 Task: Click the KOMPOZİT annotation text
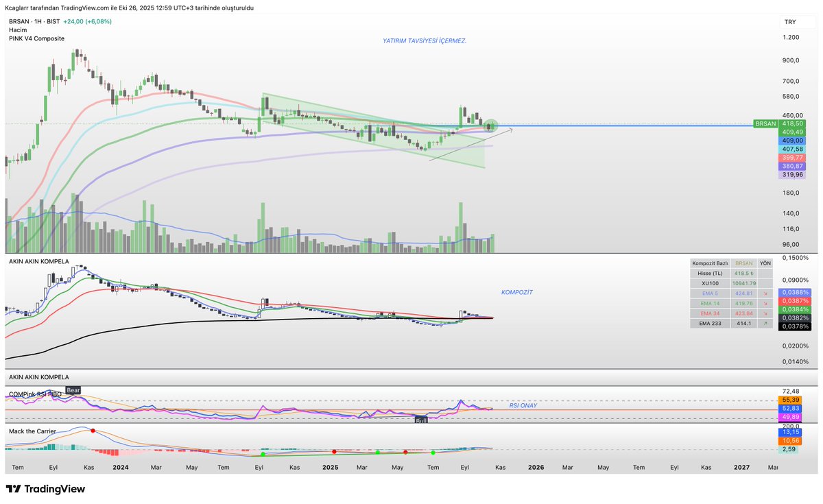point(517,292)
